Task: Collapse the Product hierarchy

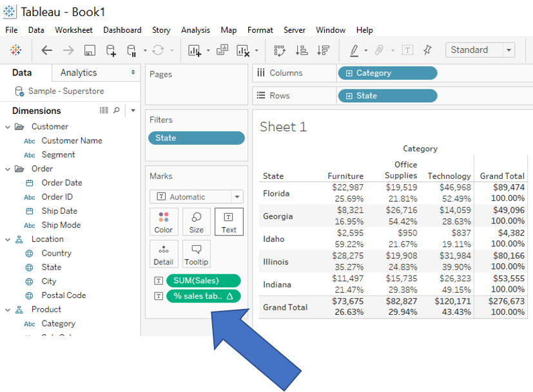Action: point(8,310)
